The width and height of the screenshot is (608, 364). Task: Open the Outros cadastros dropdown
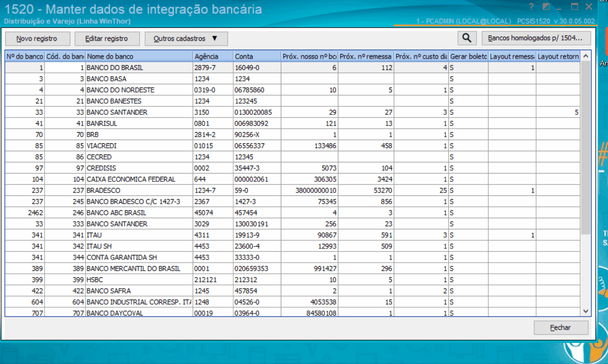coord(186,38)
